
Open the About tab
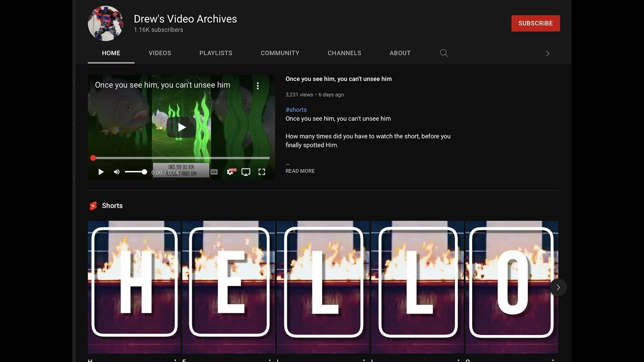pos(400,53)
